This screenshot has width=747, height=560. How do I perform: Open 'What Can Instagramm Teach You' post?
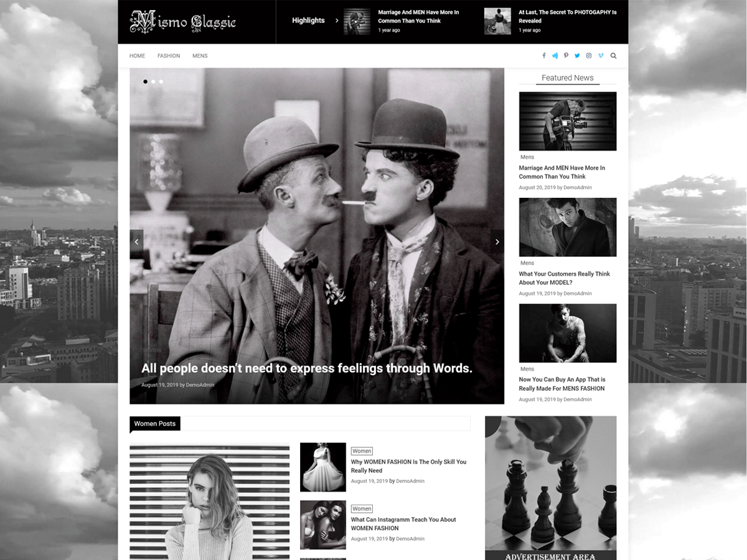[x=403, y=524]
